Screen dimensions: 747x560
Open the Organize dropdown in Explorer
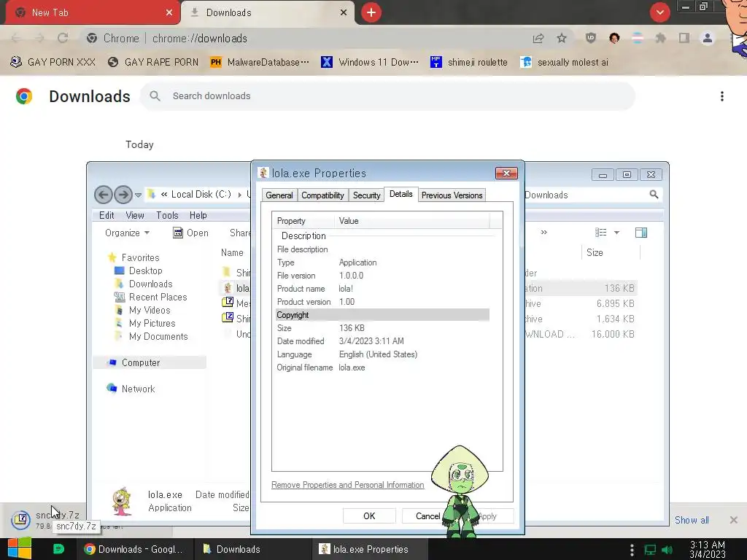click(x=127, y=233)
